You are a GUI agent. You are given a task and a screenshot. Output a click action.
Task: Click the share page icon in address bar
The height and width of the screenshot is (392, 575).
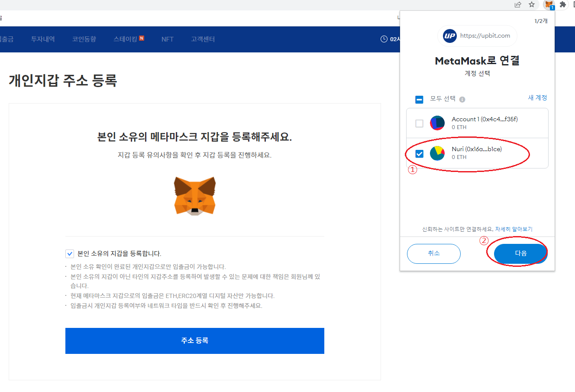pyautogui.click(x=518, y=5)
